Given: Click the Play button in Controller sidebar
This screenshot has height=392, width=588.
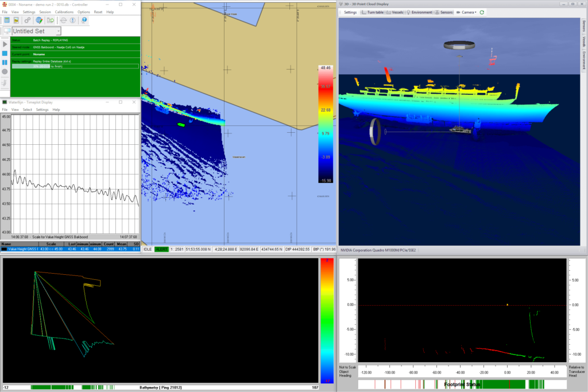Looking at the screenshot, I should 5,44.
